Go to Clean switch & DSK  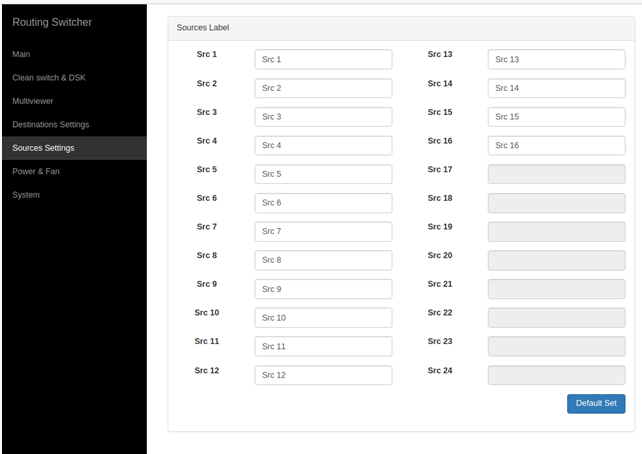49,77
